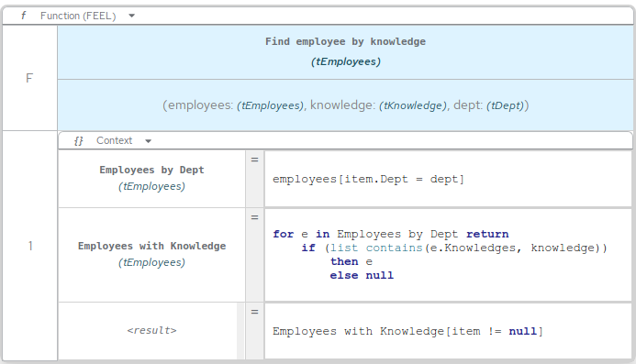Select row number 1 cell
The height and width of the screenshot is (364, 636).
tap(29, 246)
